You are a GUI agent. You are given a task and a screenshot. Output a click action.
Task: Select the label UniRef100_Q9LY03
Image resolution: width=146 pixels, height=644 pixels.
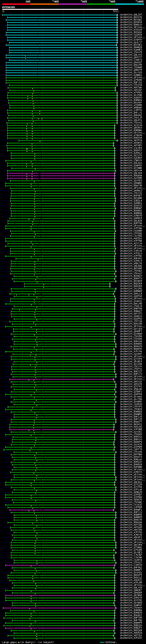coord(131,55)
